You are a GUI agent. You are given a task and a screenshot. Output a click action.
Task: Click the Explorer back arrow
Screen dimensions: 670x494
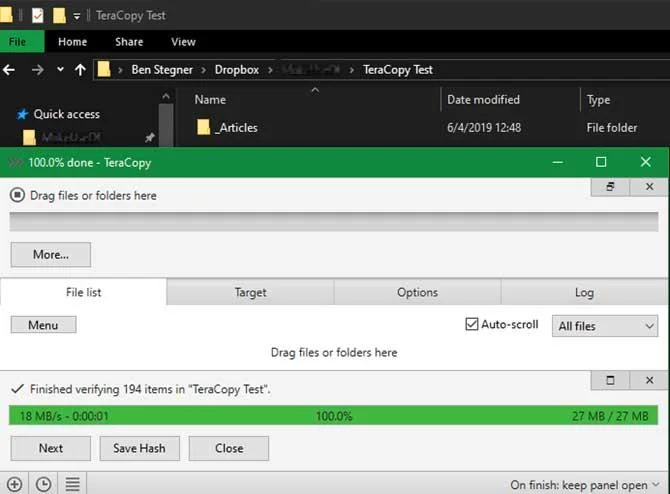click(x=9, y=70)
